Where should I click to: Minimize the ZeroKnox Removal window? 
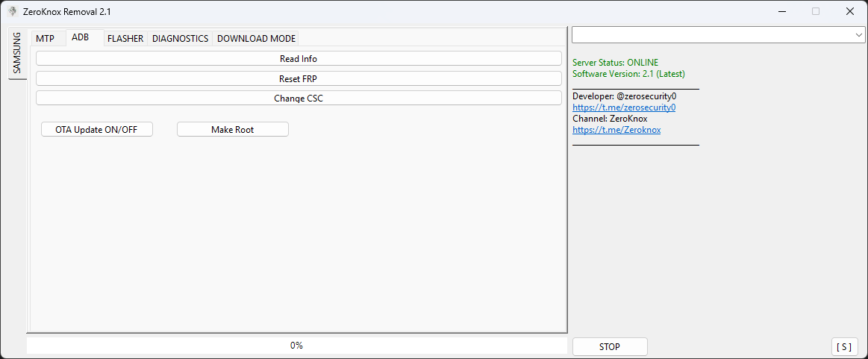(783, 11)
